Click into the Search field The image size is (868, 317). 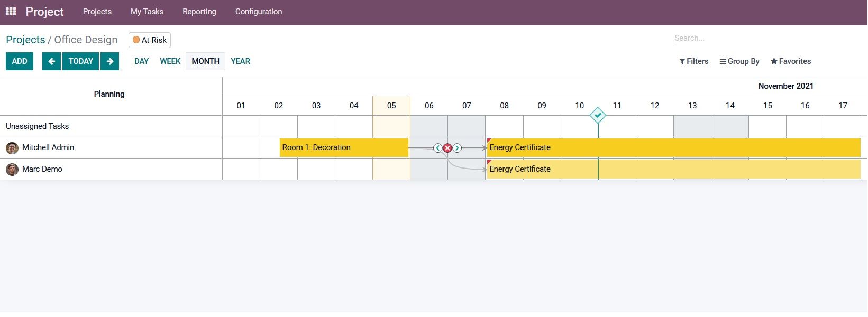770,38
